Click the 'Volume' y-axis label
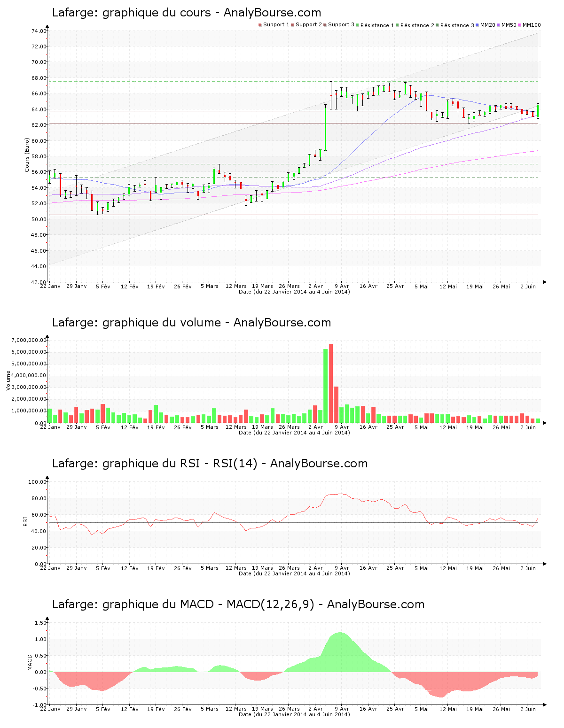Image resolution: width=564 pixels, height=728 pixels. click(x=8, y=380)
